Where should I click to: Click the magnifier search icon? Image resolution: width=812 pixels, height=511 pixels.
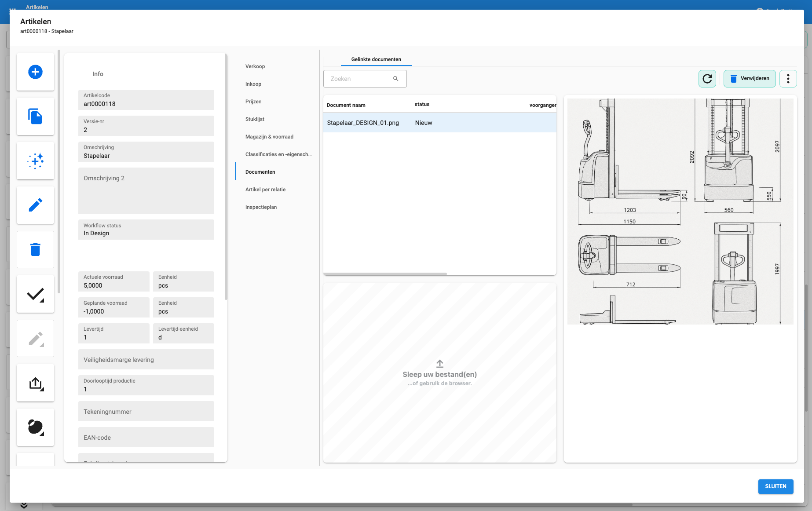tap(396, 79)
